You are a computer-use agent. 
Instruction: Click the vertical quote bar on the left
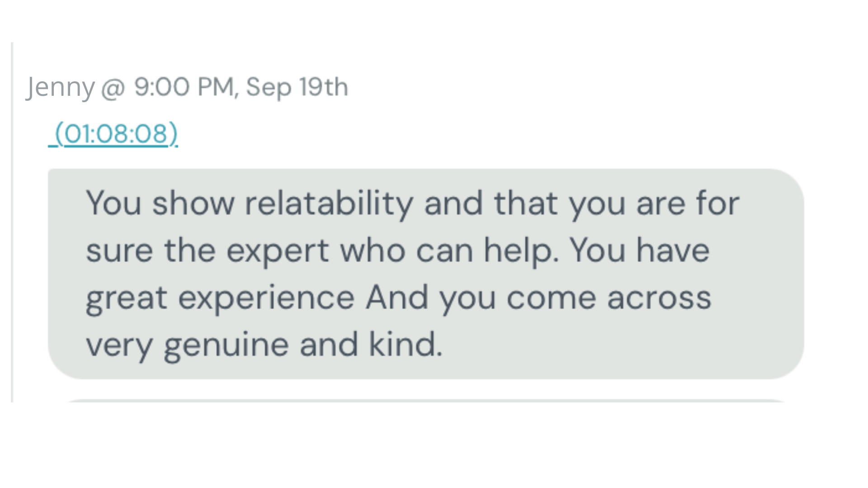pyautogui.click(x=12, y=221)
